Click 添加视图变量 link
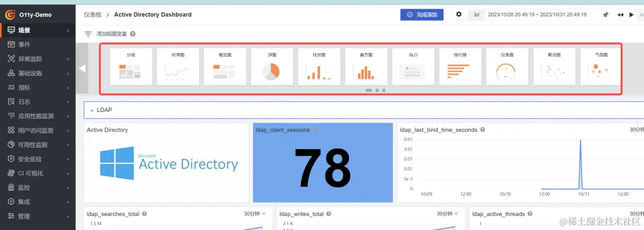Image resolution: width=644 pixels, height=230 pixels. pyautogui.click(x=112, y=34)
